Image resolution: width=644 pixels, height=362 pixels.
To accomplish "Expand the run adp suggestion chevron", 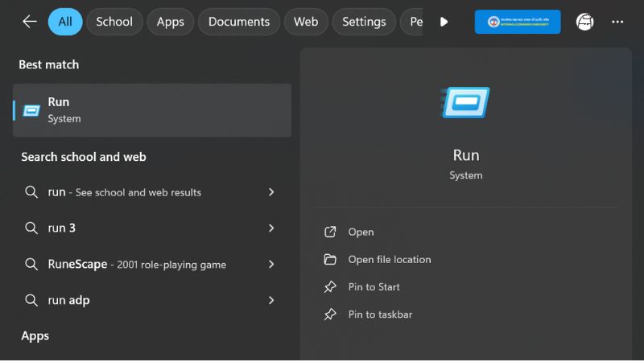I will pos(271,300).
